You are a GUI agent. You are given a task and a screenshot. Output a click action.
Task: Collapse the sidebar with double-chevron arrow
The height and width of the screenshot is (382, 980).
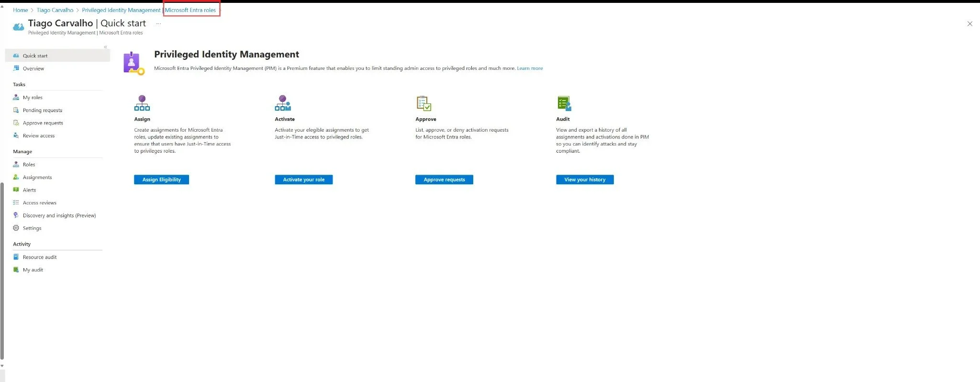pyautogui.click(x=105, y=47)
